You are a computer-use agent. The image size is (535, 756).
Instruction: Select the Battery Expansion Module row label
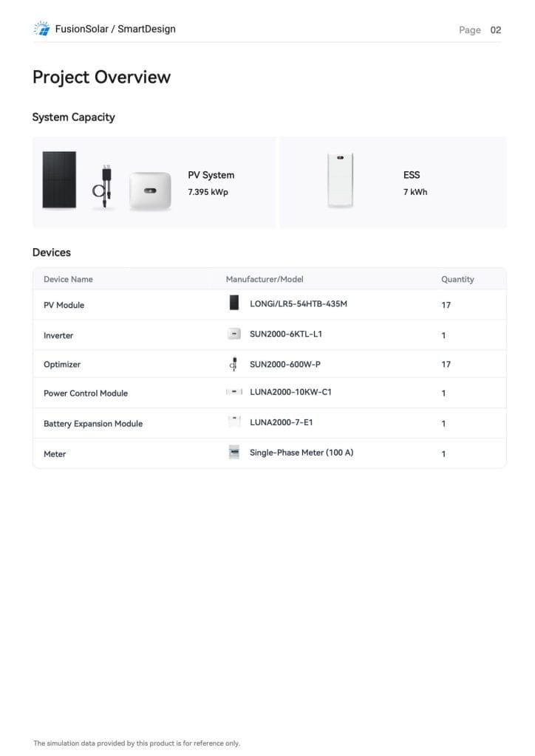(x=93, y=424)
